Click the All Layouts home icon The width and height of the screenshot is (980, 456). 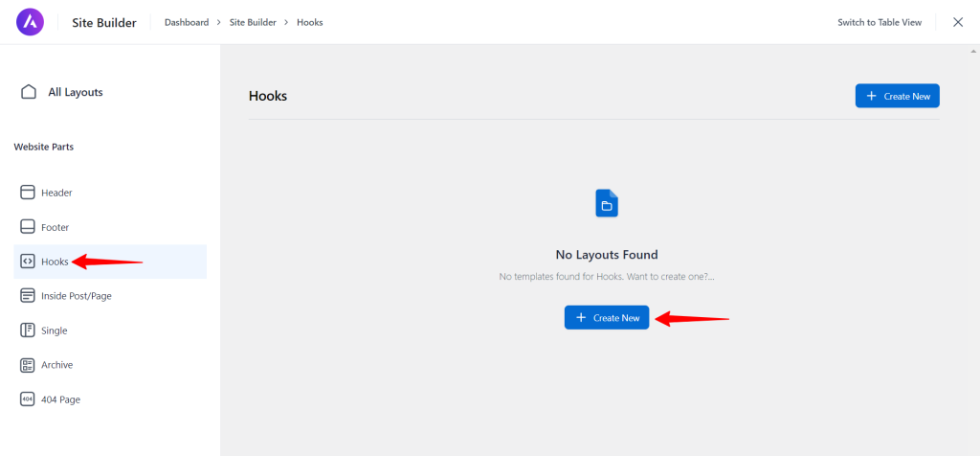click(28, 92)
